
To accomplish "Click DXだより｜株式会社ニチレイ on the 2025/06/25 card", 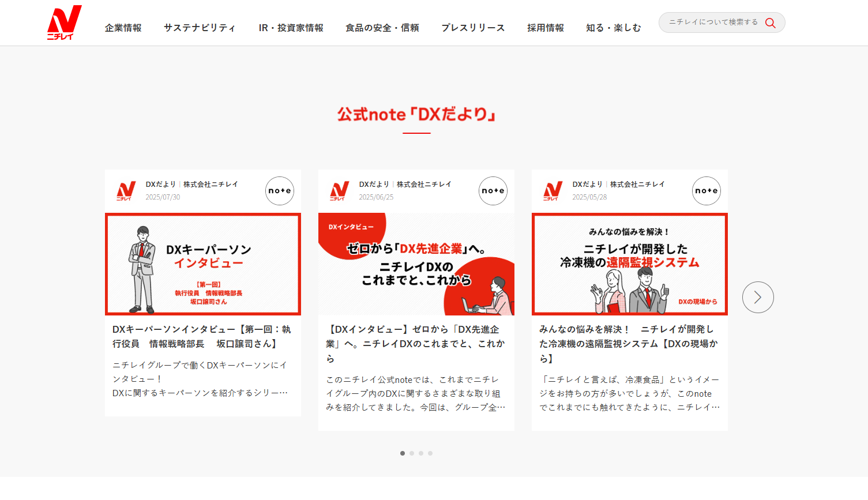I will [x=405, y=185].
